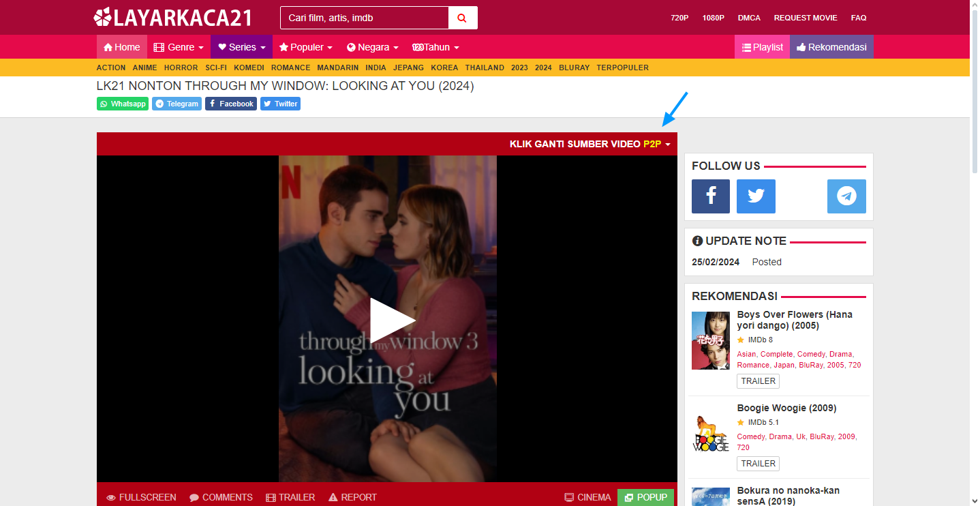Image resolution: width=980 pixels, height=506 pixels.
Task: Expand the Negara dropdown menu
Action: point(372,47)
